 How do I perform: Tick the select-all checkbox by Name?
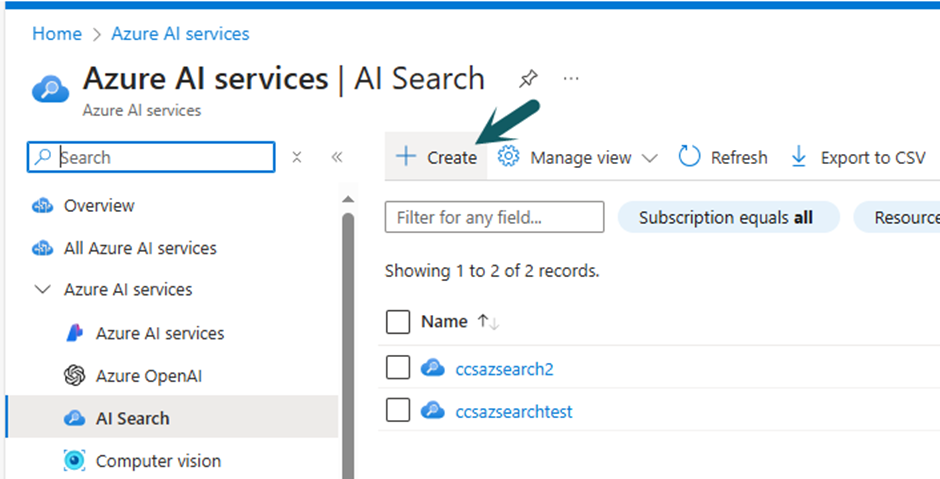coord(398,322)
